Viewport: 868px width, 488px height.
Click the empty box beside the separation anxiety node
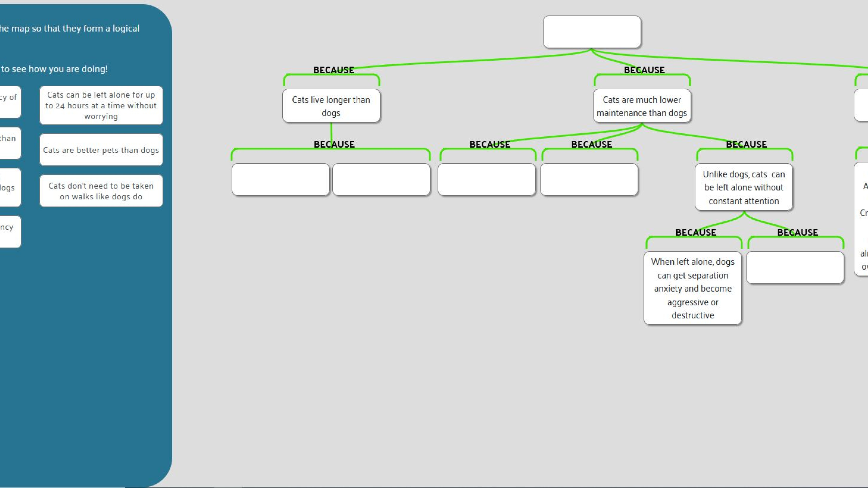click(795, 267)
